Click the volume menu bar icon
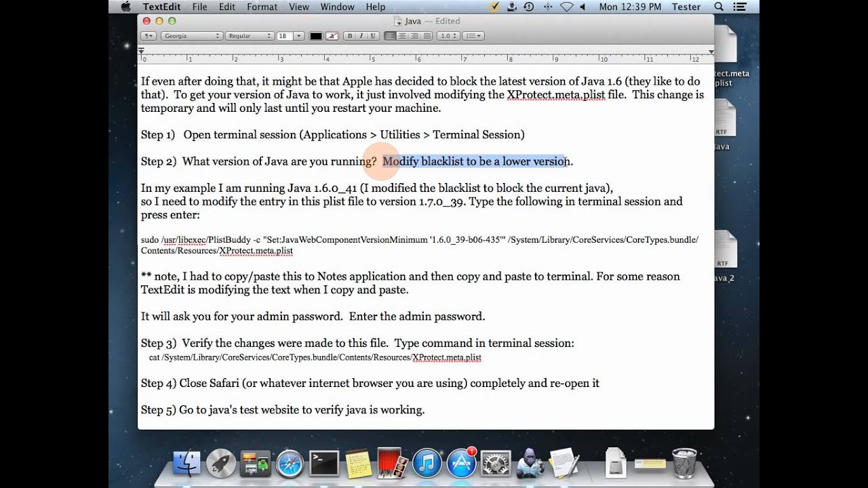 click(x=581, y=7)
